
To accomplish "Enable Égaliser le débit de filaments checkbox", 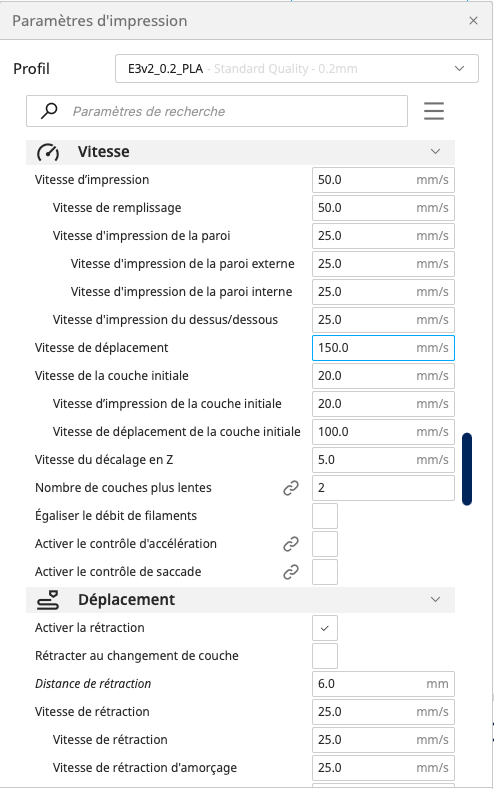I will pos(325,516).
